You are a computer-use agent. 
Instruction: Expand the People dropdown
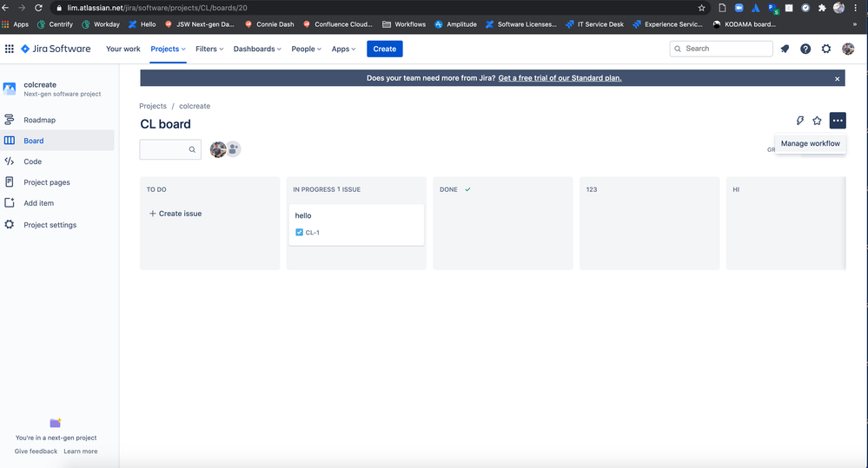[306, 49]
